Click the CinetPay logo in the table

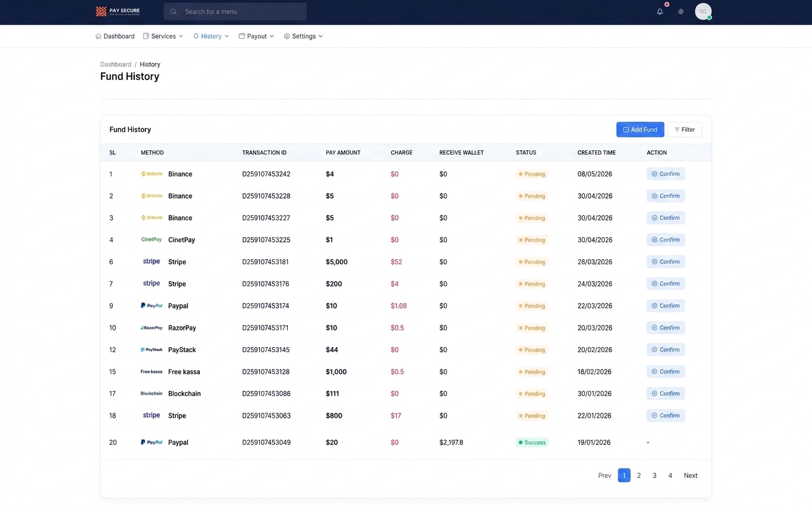point(152,240)
